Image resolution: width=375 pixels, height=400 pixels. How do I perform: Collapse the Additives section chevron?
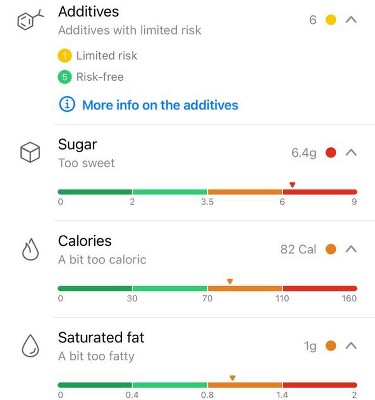click(351, 20)
